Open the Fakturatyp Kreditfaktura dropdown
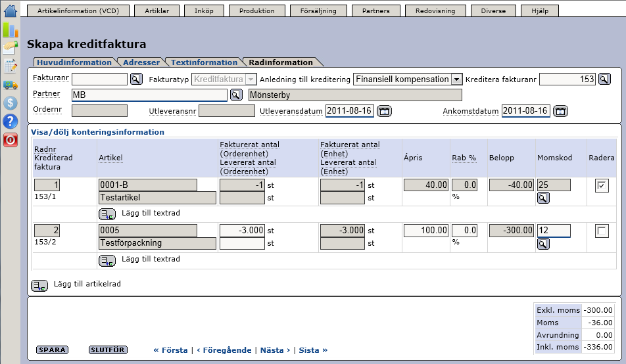626x364 pixels. [x=224, y=79]
